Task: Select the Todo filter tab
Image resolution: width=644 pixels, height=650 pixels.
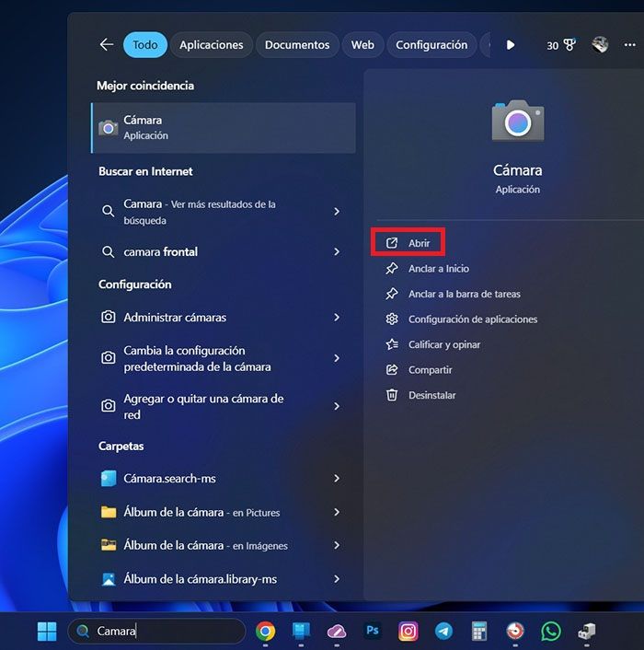Action: (x=145, y=45)
